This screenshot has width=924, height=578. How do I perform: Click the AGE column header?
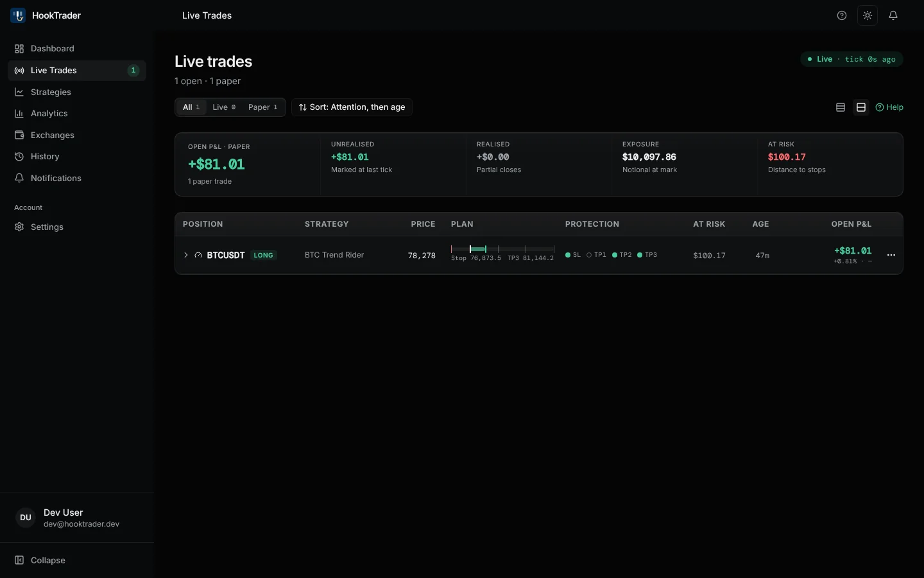pyautogui.click(x=760, y=224)
